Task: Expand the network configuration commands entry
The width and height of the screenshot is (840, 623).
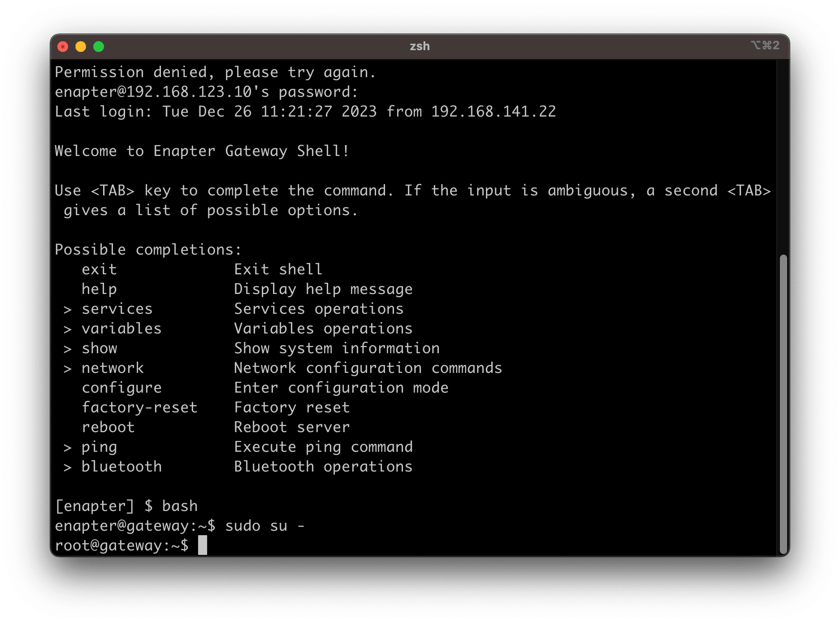Action: coord(112,368)
